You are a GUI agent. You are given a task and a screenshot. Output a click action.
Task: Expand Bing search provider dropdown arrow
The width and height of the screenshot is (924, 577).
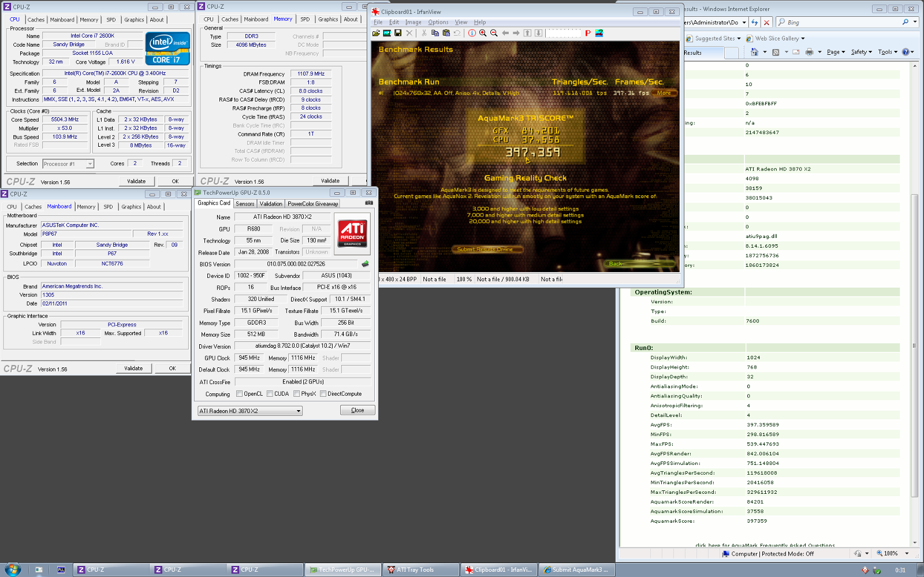tap(915, 22)
